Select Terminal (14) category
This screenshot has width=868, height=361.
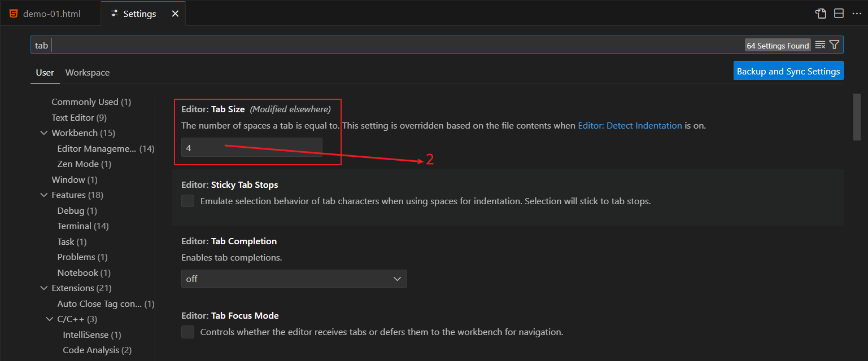tap(83, 226)
